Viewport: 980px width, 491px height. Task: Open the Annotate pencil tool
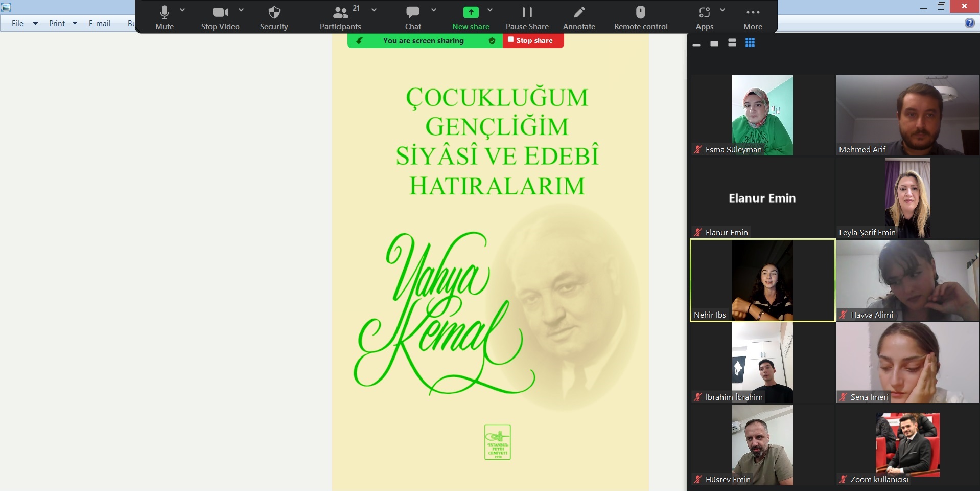pyautogui.click(x=579, y=17)
